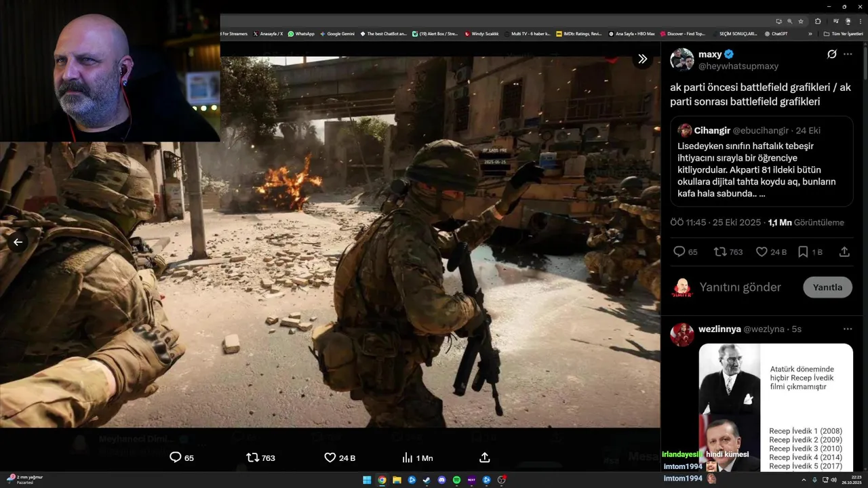The image size is (868, 488).
Task: Open the browser extensions puzzle icon
Action: [818, 21]
